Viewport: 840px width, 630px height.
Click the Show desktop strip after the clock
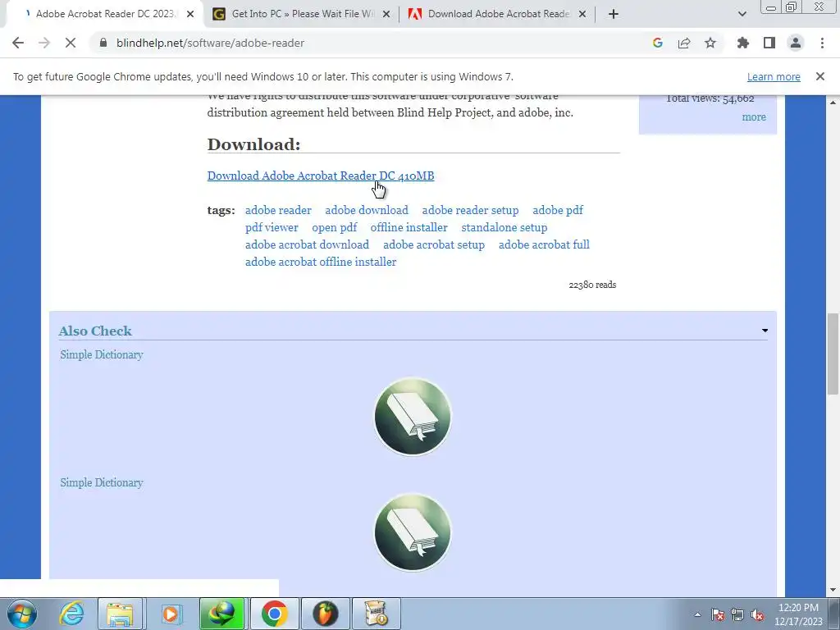point(834,614)
